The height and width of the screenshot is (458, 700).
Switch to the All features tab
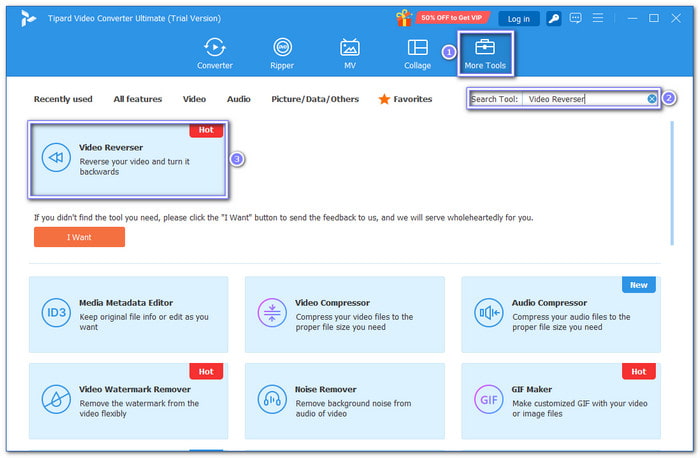[x=138, y=99]
